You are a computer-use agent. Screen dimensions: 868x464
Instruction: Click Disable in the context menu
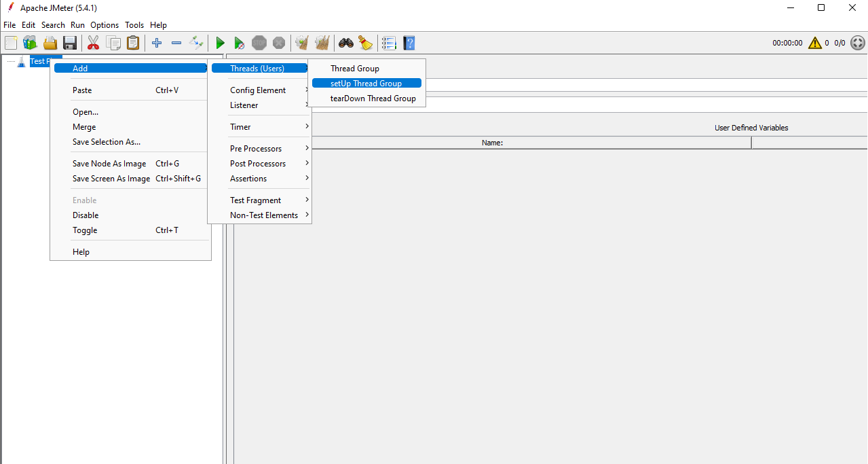pyautogui.click(x=86, y=215)
